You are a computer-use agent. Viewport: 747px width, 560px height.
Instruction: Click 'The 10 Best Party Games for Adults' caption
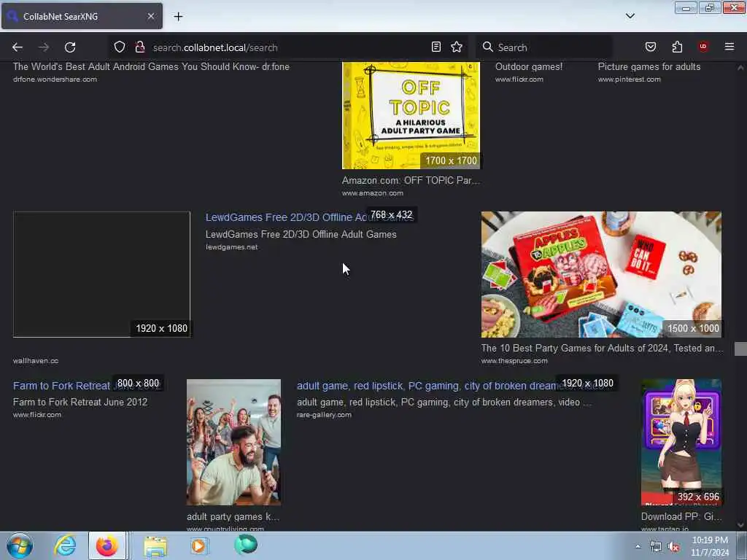pyautogui.click(x=602, y=348)
